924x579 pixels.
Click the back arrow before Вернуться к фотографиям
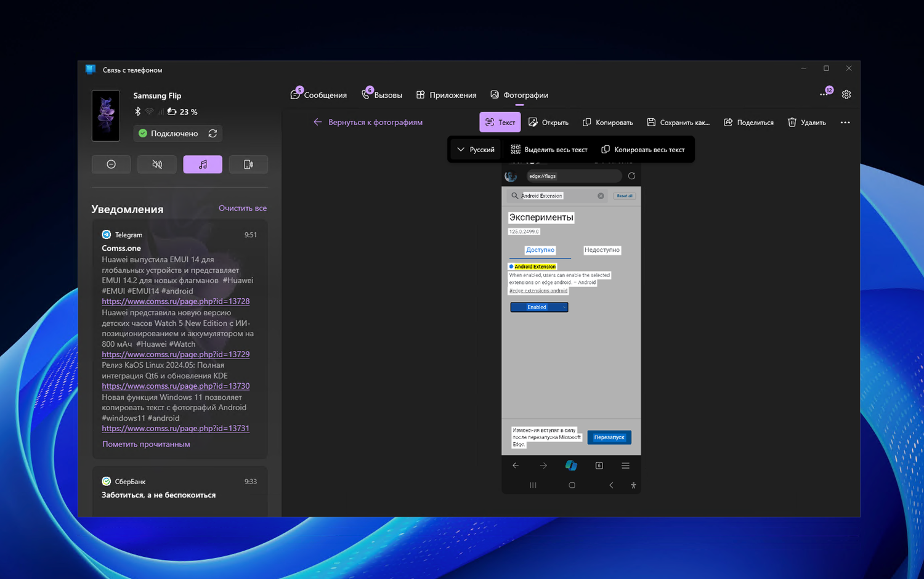(x=317, y=122)
